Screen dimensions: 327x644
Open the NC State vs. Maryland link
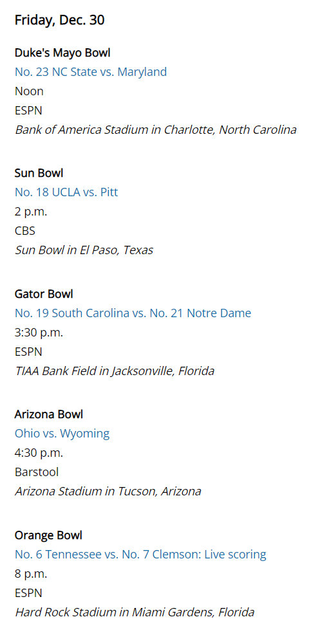[91, 72]
